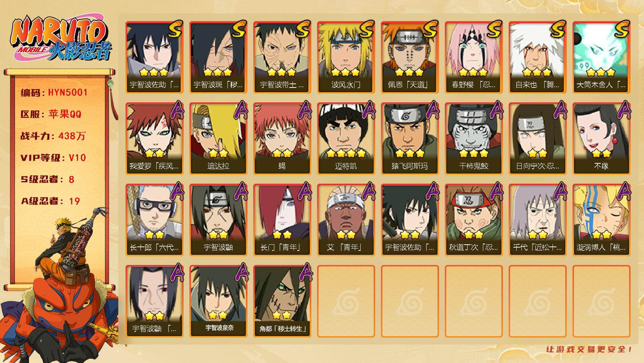644x363 pixels.
Task: Choose the 迈特凯 four-star card
Action: pyautogui.click(x=346, y=139)
